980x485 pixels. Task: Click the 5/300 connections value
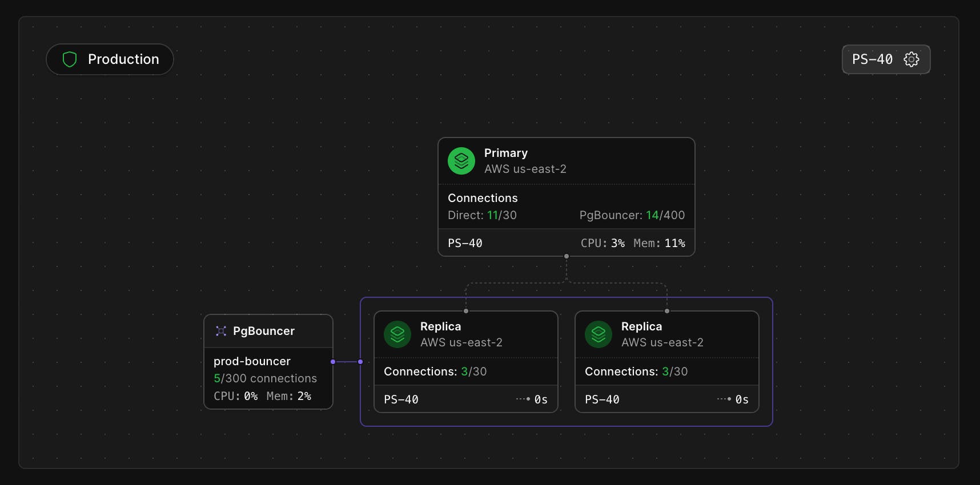265,378
